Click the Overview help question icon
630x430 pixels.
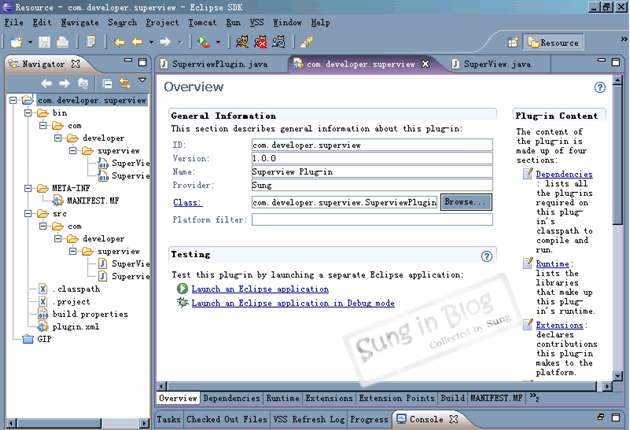pyautogui.click(x=600, y=88)
